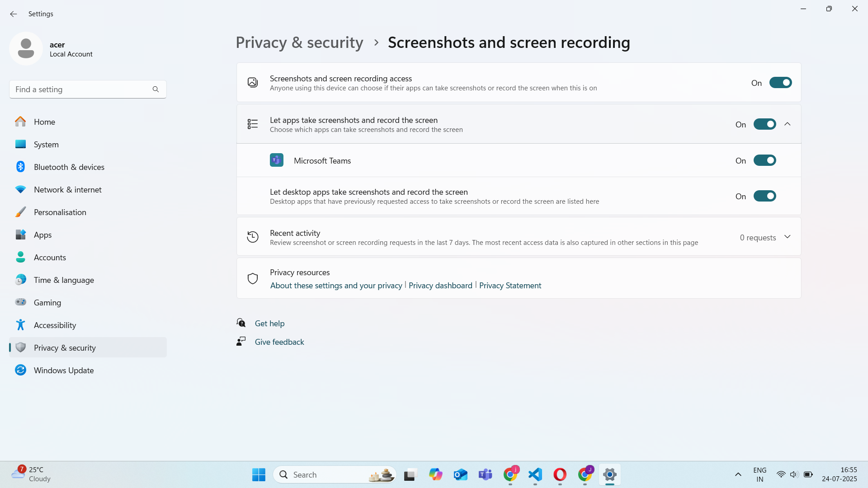Collapse the Let apps take screenshots section

point(788,124)
